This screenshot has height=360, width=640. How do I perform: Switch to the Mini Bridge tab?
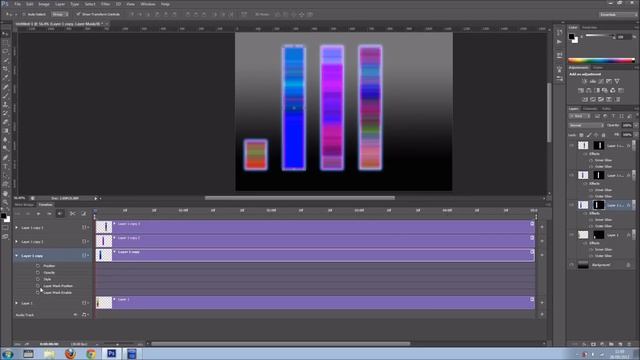tap(24, 204)
